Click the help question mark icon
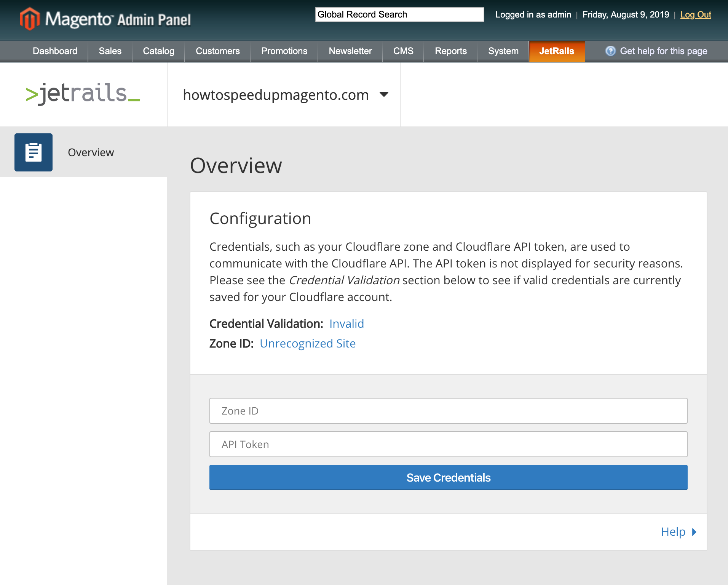 coord(610,51)
